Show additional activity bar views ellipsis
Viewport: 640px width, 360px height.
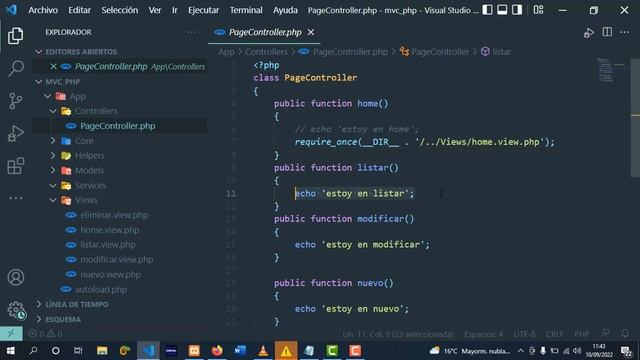point(16,198)
